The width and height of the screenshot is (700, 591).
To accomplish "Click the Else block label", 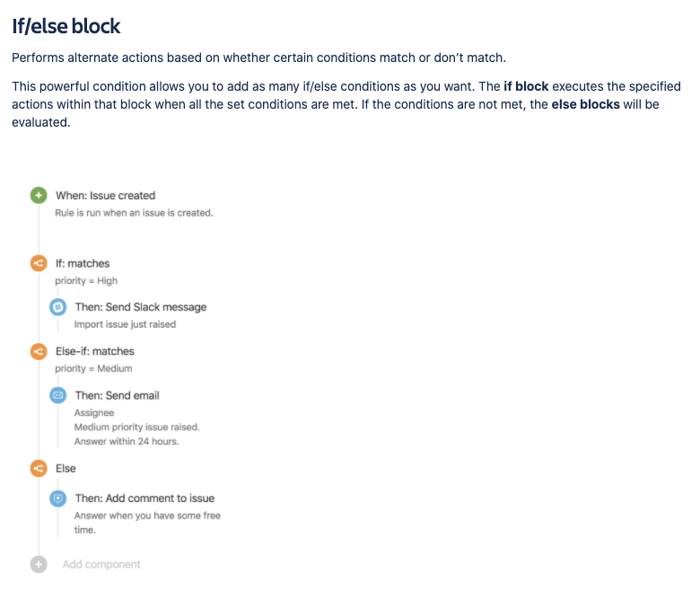I will [66, 469].
